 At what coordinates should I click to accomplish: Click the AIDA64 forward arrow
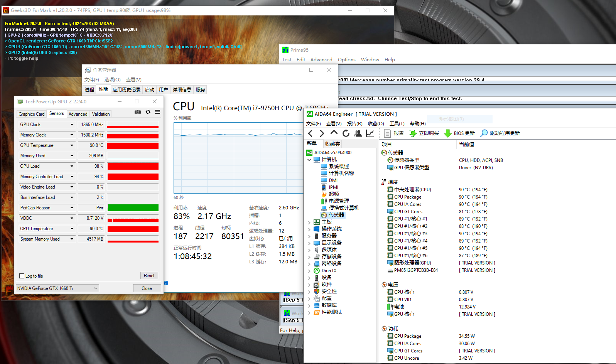[322, 133]
